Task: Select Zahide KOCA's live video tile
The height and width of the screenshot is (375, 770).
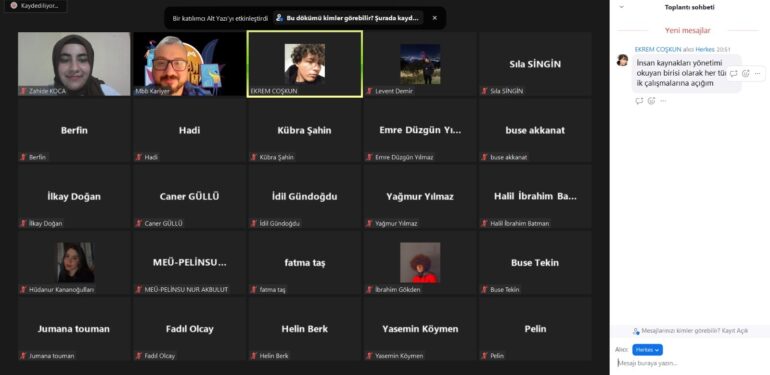Action: click(x=74, y=64)
